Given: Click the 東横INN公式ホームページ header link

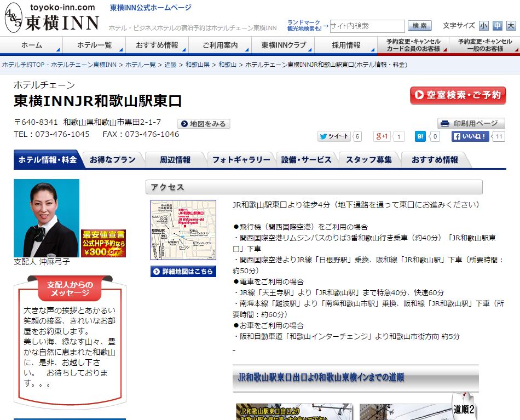Looking at the screenshot, I should pos(151,8).
